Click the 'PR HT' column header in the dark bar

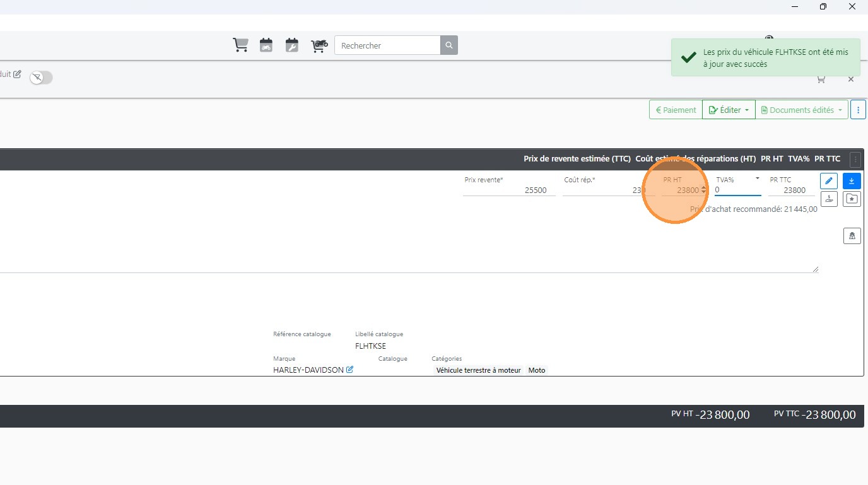(x=772, y=159)
